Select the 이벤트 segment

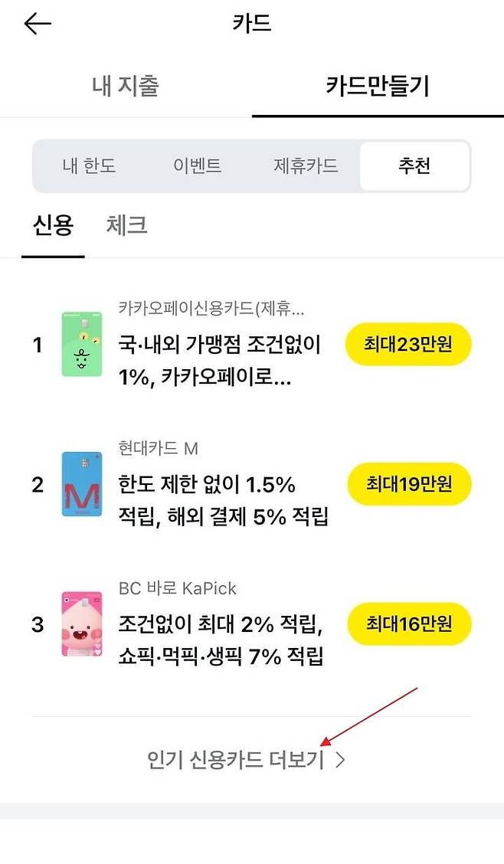(x=197, y=165)
